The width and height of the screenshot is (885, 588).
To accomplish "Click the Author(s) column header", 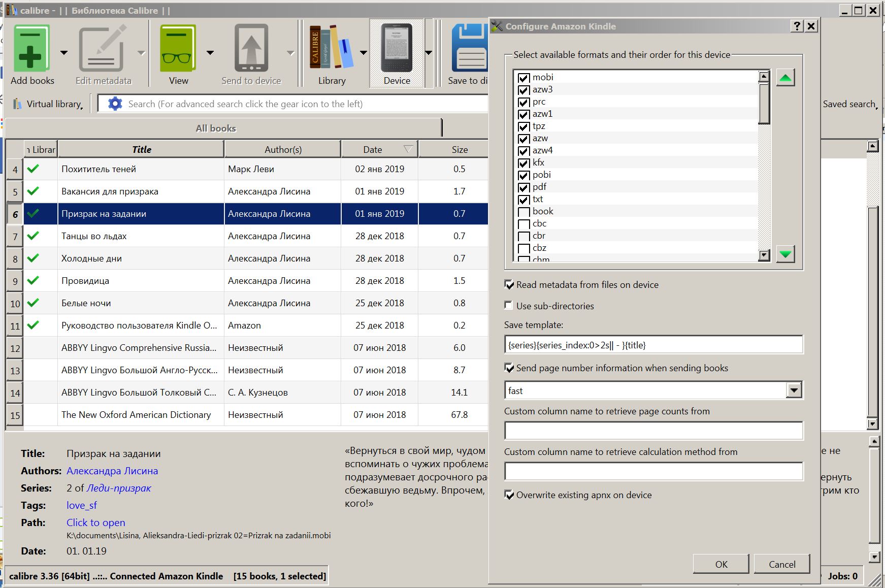I will pyautogui.click(x=282, y=149).
